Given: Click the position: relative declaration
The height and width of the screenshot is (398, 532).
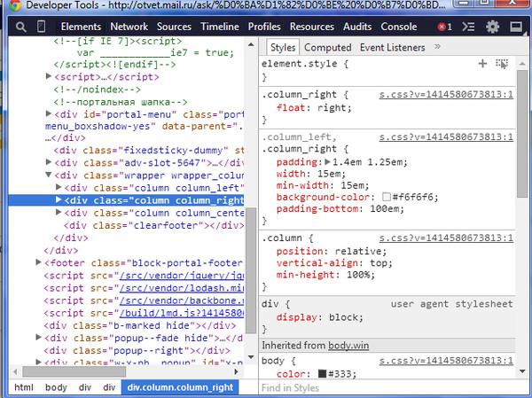Looking at the screenshot, I should click(x=332, y=252).
